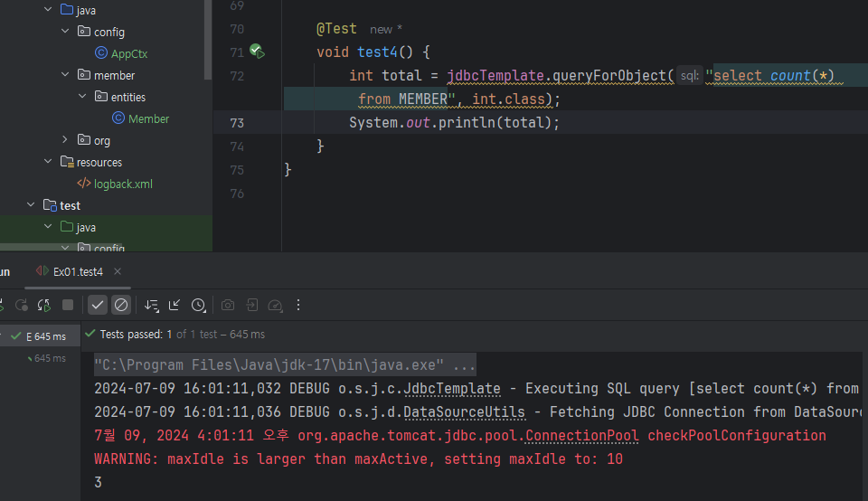Collapse the test folder

coord(31,204)
